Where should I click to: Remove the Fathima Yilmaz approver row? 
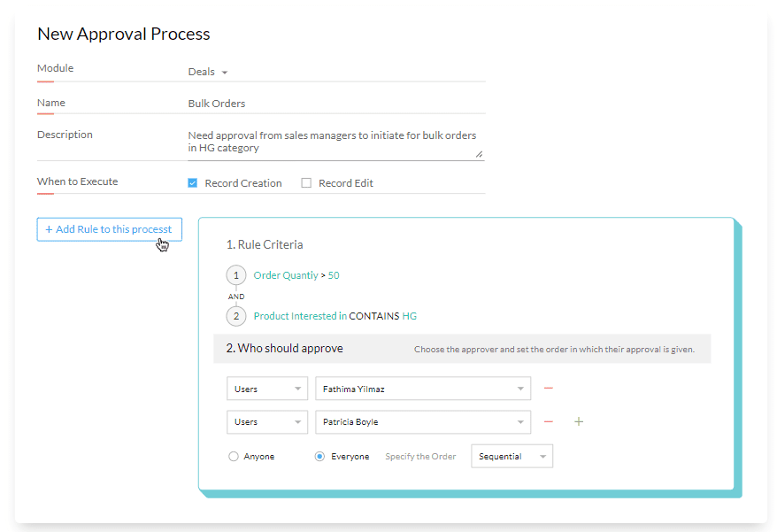pyautogui.click(x=548, y=389)
